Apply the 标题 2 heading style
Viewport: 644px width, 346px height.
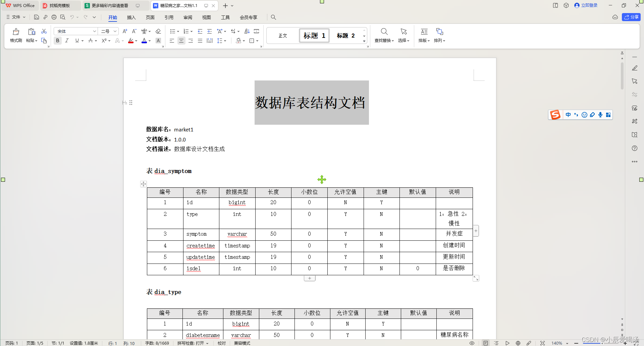coord(345,36)
